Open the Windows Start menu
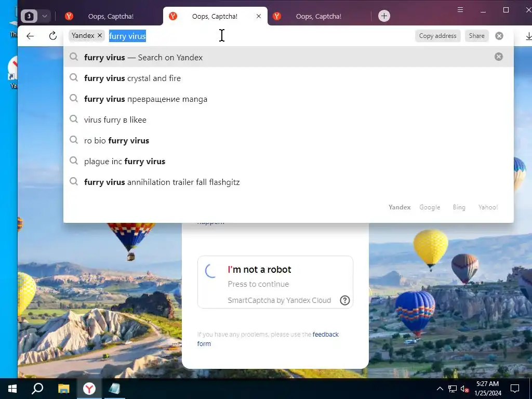 [12, 389]
